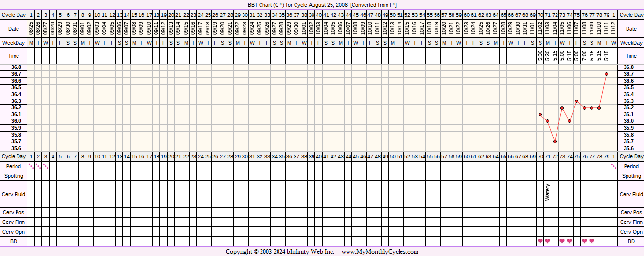Click the BD heart under cycle day 71
This screenshot has width=644, height=256.
[x=547, y=241]
